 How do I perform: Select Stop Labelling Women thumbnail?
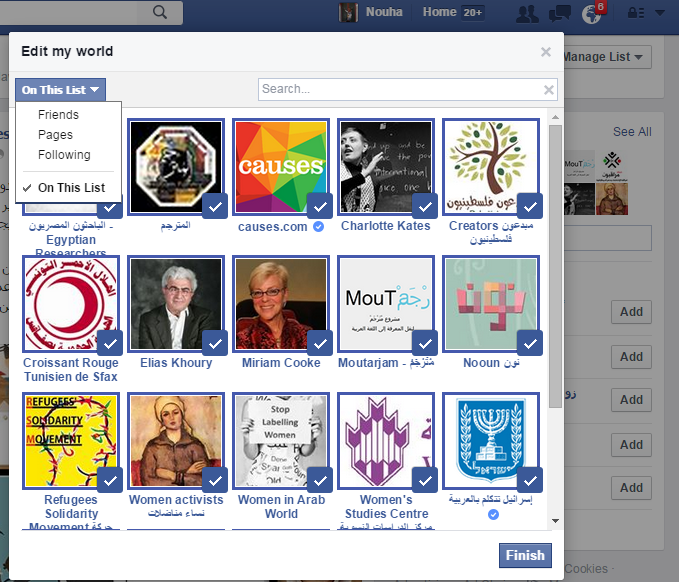point(281,440)
